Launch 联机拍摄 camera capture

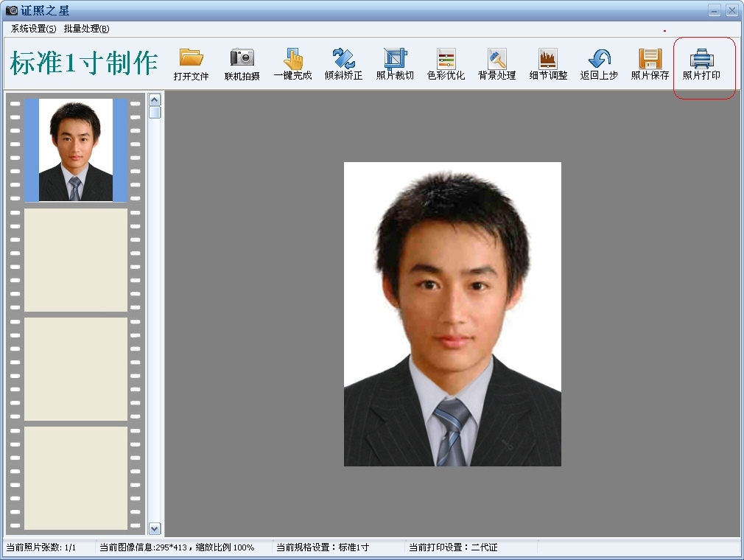point(242,64)
